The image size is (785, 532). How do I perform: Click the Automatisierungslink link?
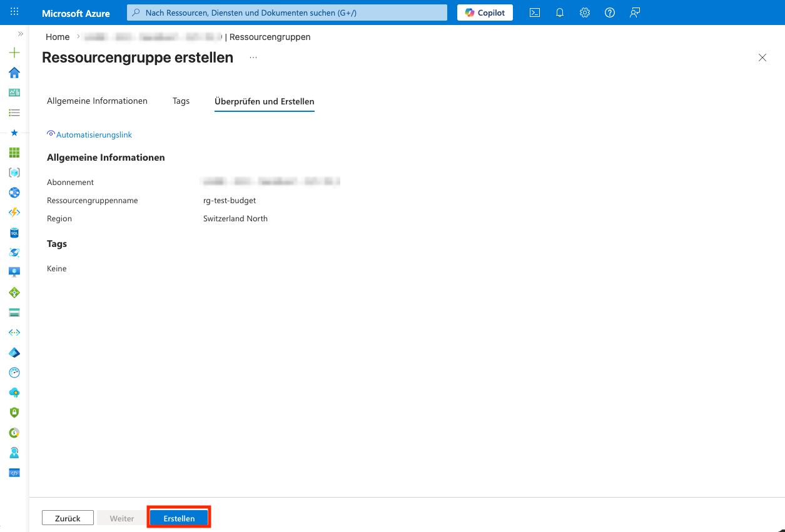tap(94, 135)
